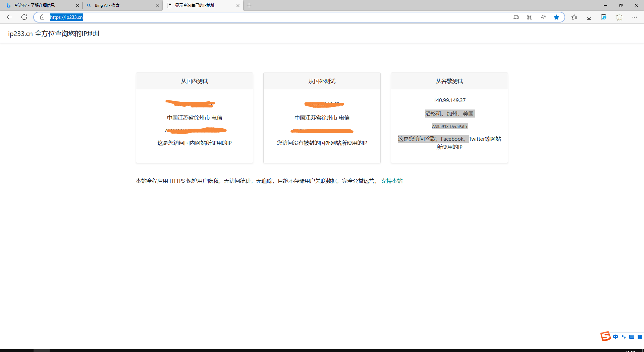Open the Downloads panel

tap(589, 17)
